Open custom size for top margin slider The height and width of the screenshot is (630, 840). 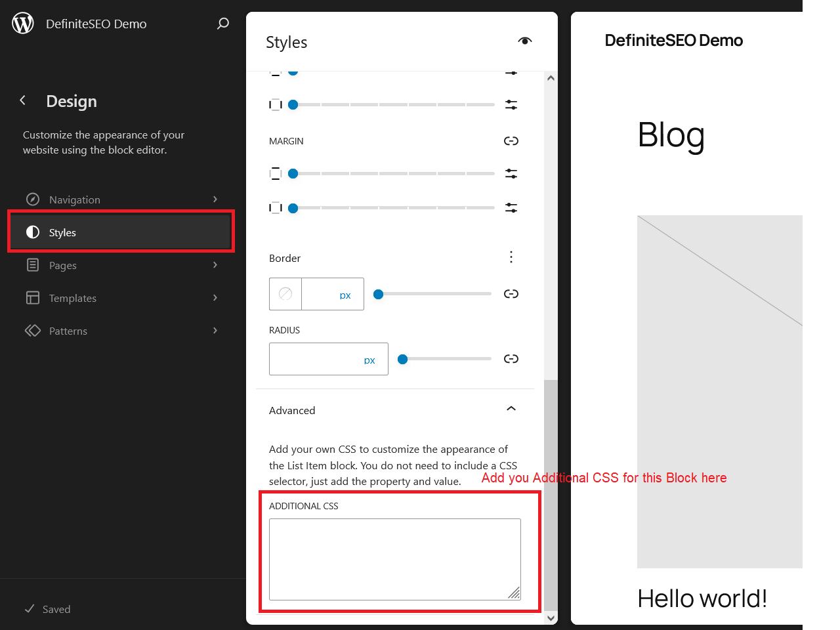(511, 174)
